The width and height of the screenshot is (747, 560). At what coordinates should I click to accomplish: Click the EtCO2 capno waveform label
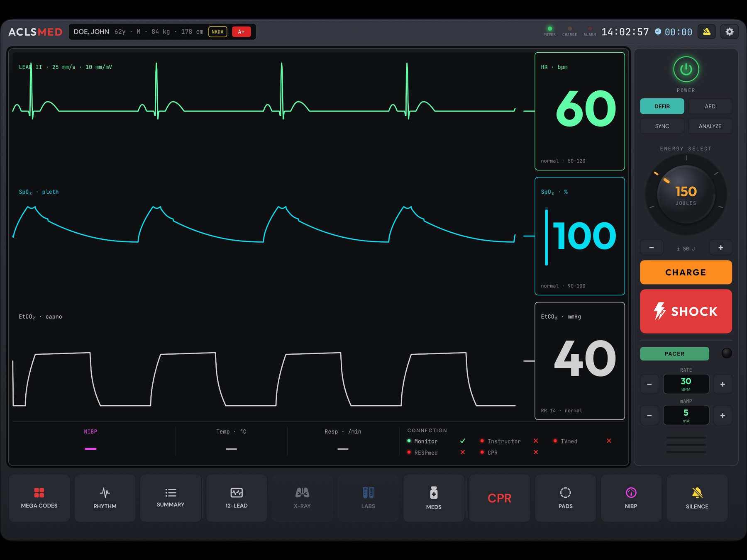click(x=40, y=317)
